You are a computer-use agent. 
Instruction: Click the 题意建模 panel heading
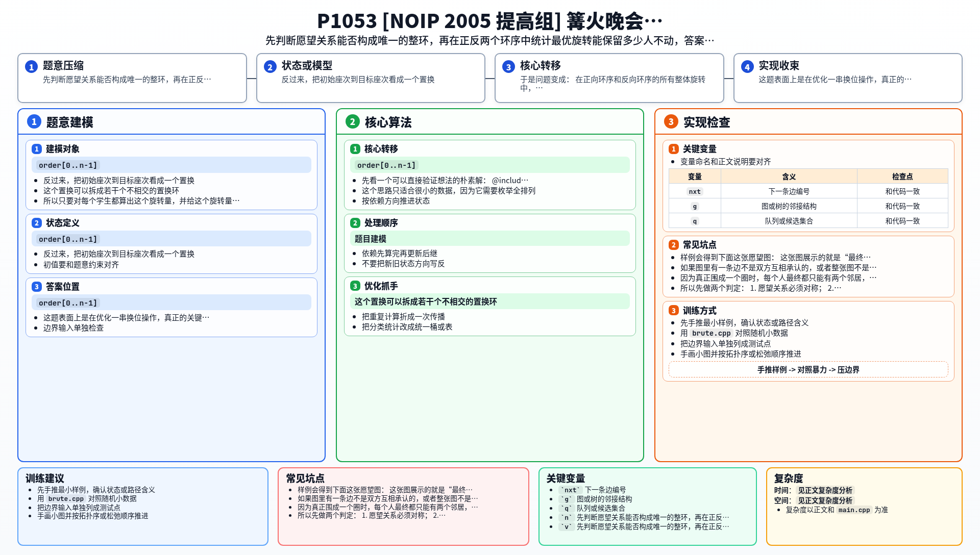69,122
